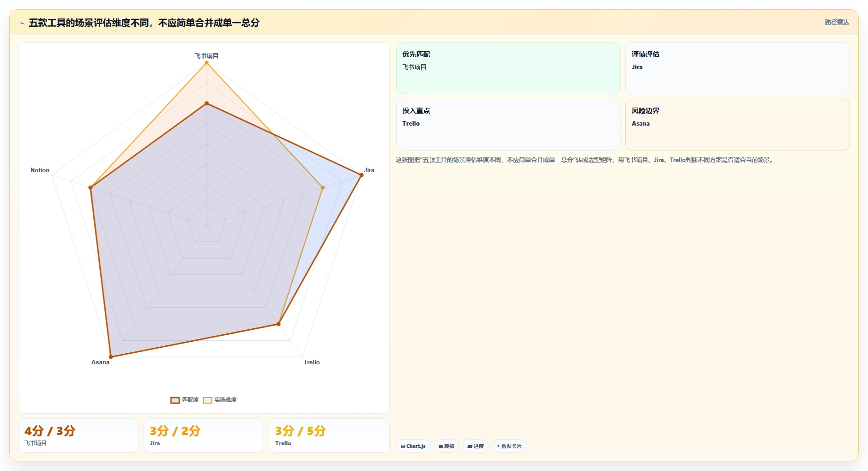The height and width of the screenshot is (471, 868).
Task: Open the 谨慎评估 card
Action: pos(737,68)
